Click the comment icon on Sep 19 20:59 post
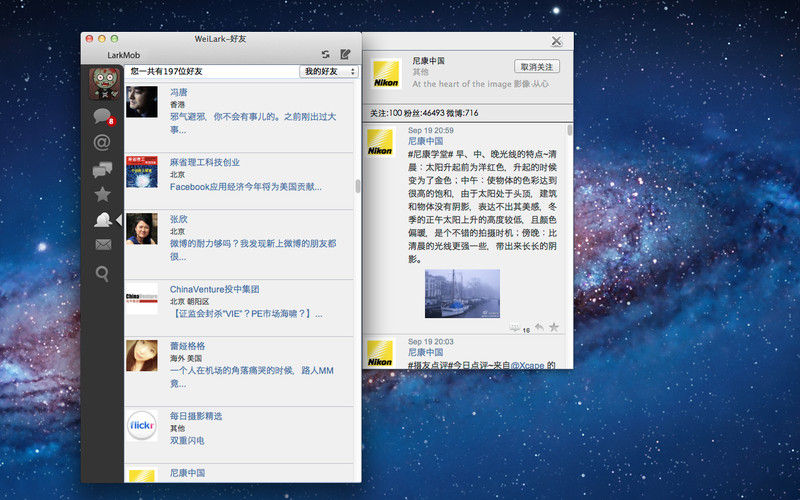This screenshot has height=500, width=800. pyautogui.click(x=515, y=328)
